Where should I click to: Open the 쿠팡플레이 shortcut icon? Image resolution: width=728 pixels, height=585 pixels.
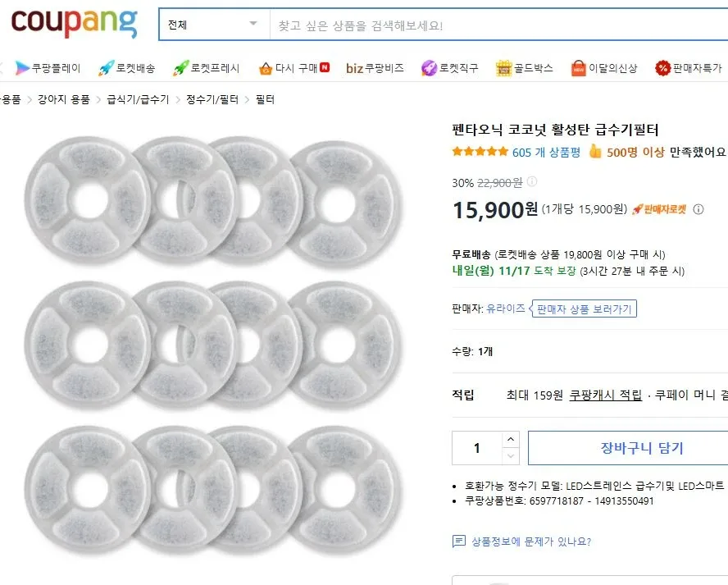click(x=22, y=68)
